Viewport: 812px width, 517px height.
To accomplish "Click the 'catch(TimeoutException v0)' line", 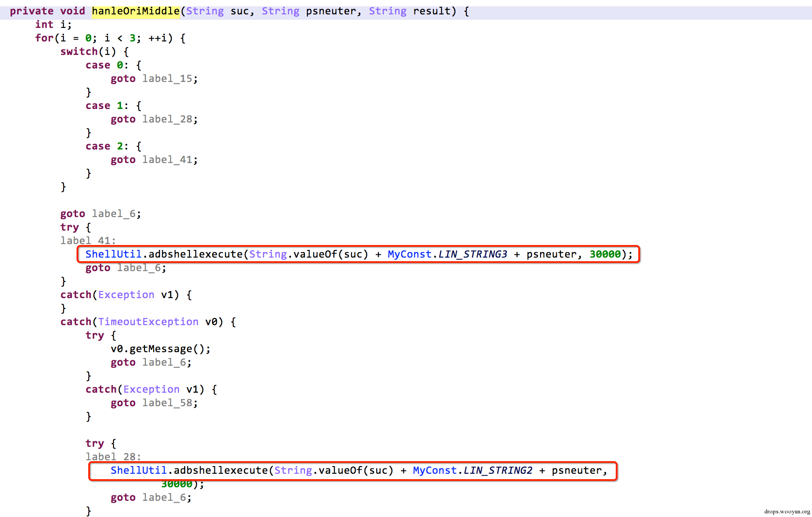I will [x=148, y=322].
